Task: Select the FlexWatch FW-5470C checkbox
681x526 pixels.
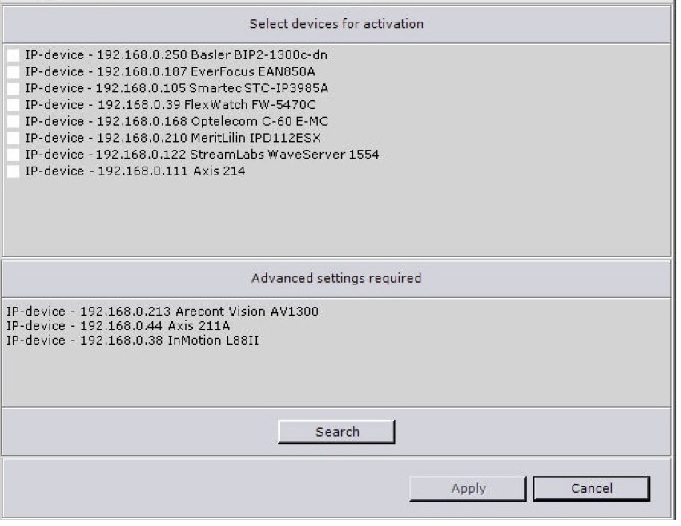Action: 13,105
